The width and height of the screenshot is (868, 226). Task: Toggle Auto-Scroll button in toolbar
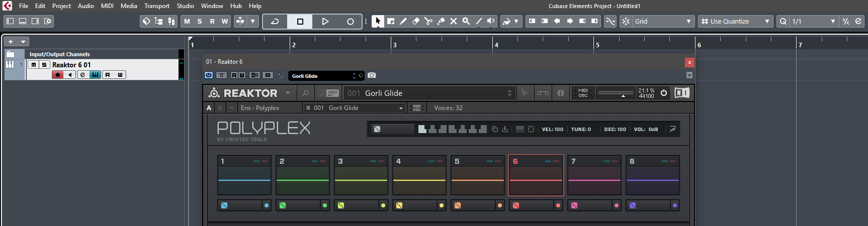[x=240, y=21]
